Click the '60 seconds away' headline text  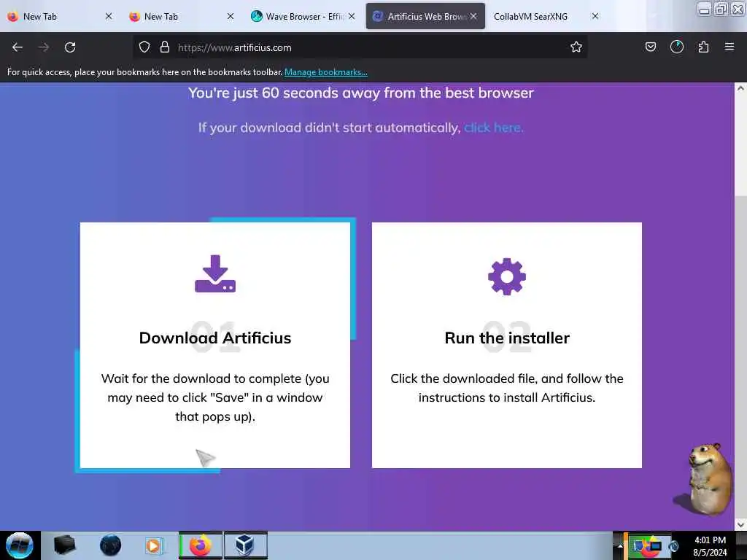click(360, 93)
